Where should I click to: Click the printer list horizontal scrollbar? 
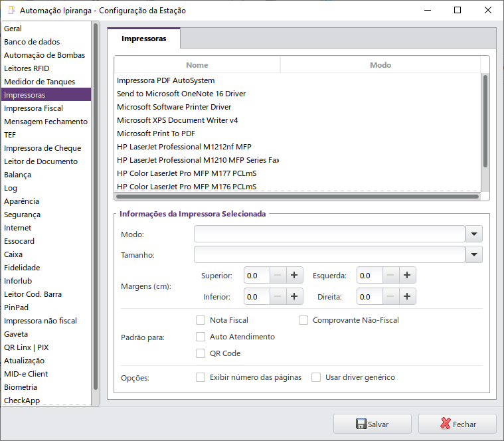pyautogui.click(x=297, y=197)
